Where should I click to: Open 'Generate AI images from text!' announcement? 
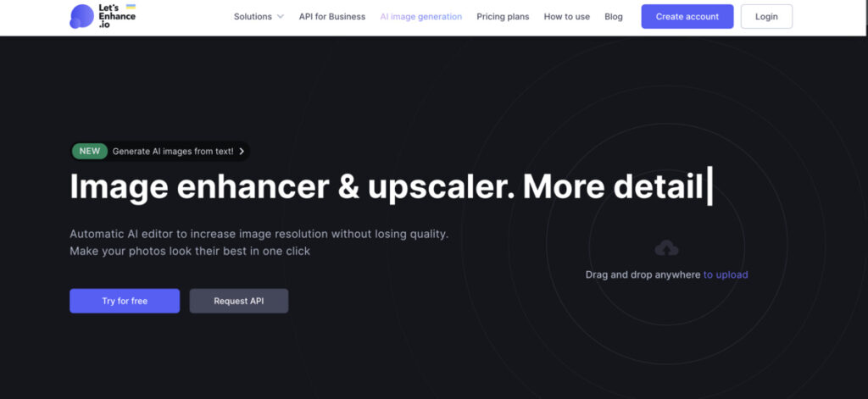[172, 152]
